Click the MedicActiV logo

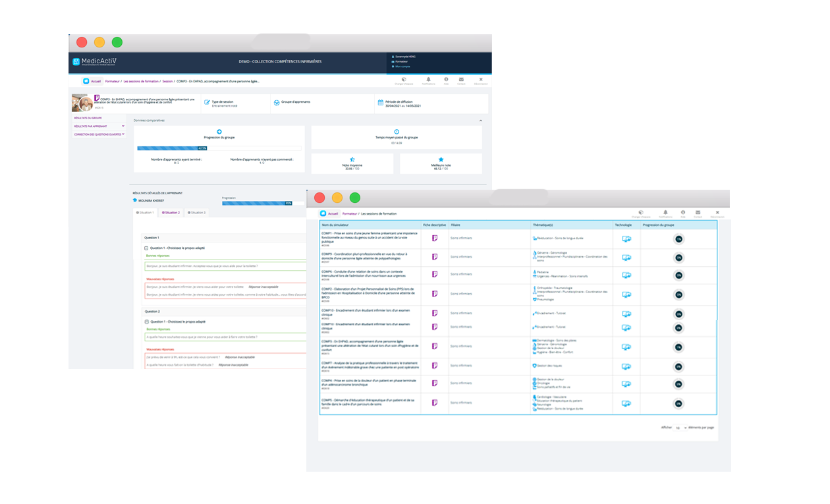click(x=94, y=62)
